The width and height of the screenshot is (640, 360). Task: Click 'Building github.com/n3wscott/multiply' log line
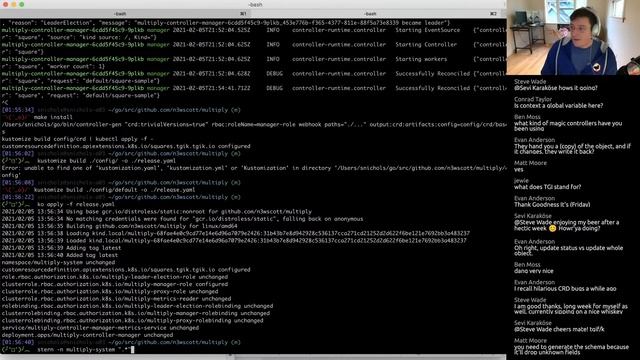coord(119,226)
